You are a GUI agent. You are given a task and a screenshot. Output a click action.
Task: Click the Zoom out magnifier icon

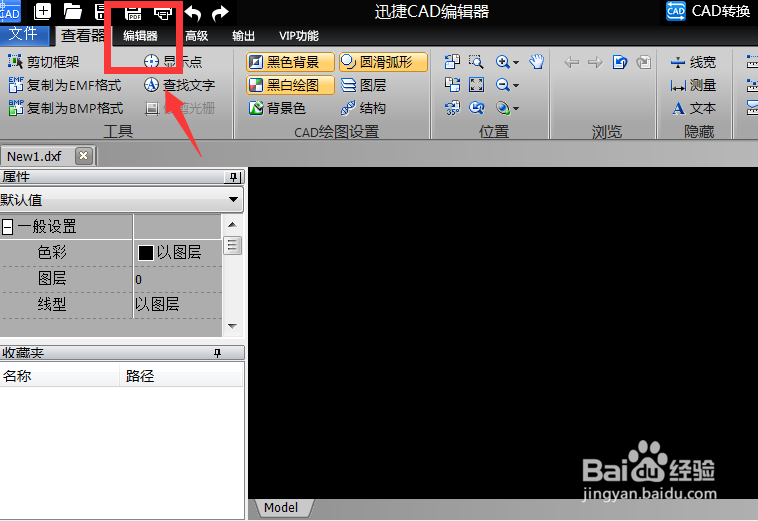pos(503,85)
